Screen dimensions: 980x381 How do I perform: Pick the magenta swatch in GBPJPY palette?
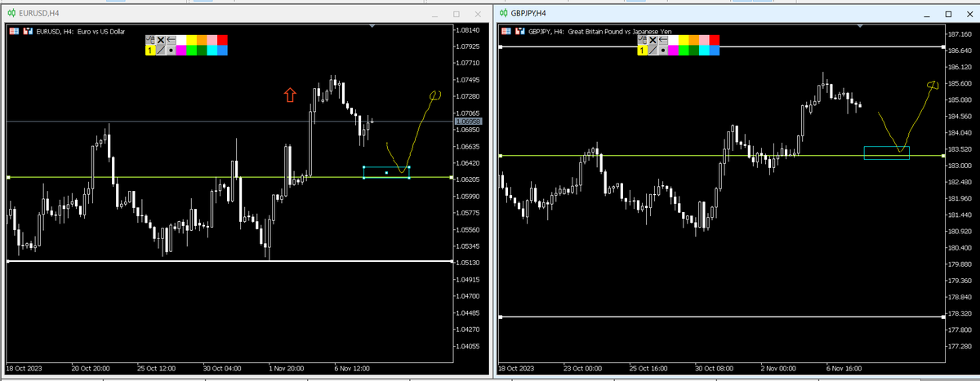[673, 51]
